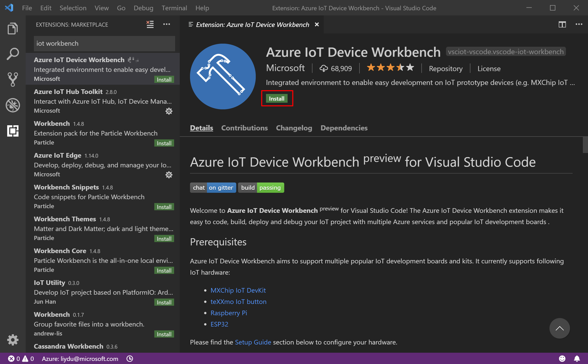
Task: Open the Source Control view
Action: coord(13,79)
